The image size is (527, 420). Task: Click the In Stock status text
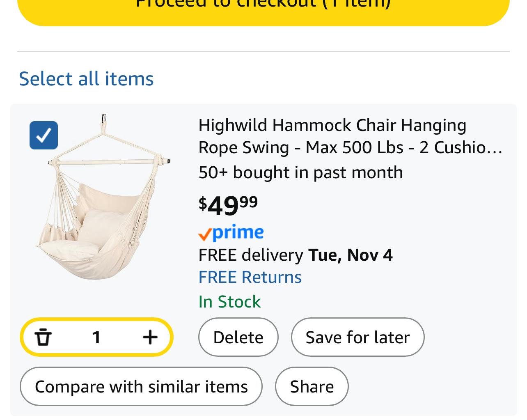[229, 302]
